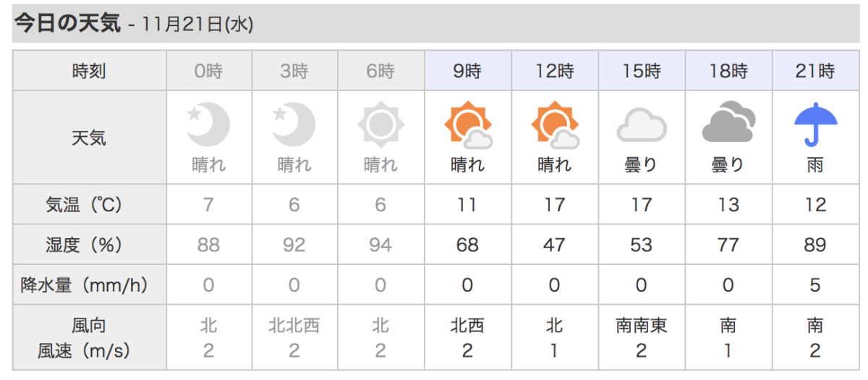This screenshot has width=868, height=380.
Task: Click the 9時 column header
Action: click(467, 72)
